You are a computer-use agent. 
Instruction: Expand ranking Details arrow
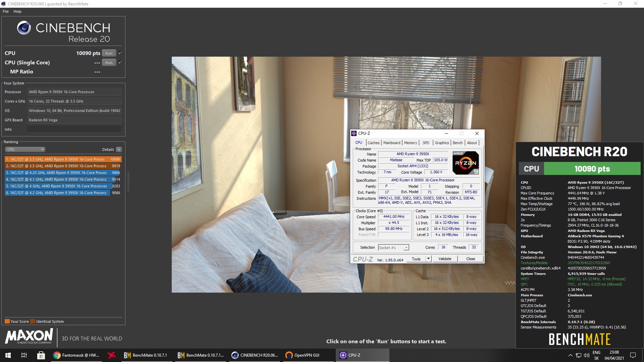119,149
